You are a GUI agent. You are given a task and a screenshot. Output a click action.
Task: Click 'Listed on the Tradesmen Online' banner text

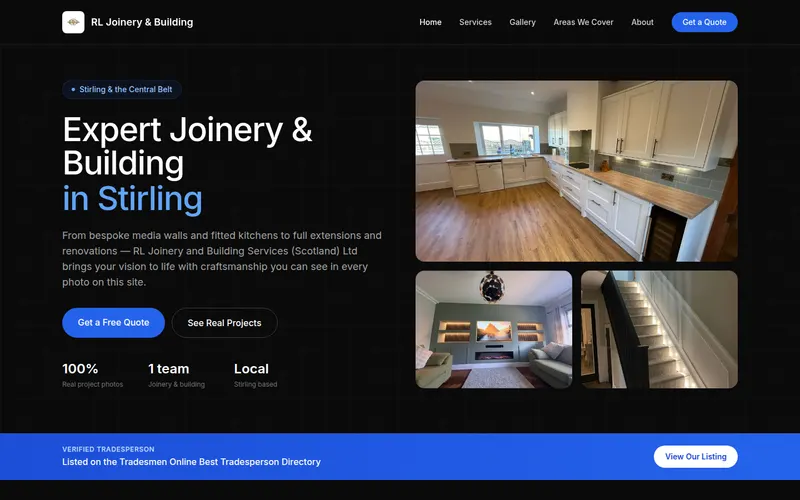[x=191, y=462]
